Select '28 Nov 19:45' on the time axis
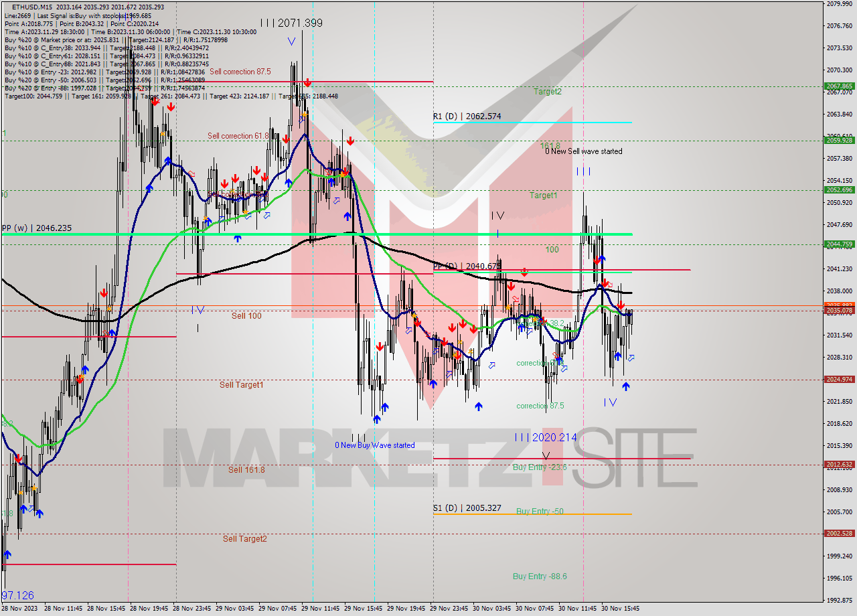This screenshot has width=857, height=616. click(149, 609)
